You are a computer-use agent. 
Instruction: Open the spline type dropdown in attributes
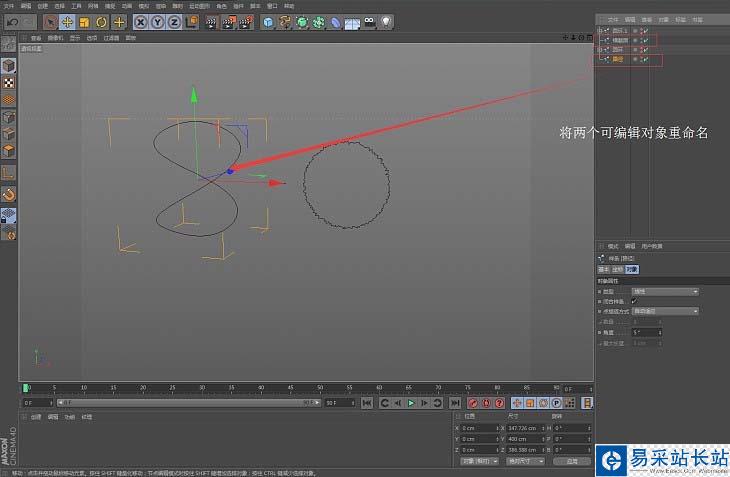click(665, 291)
